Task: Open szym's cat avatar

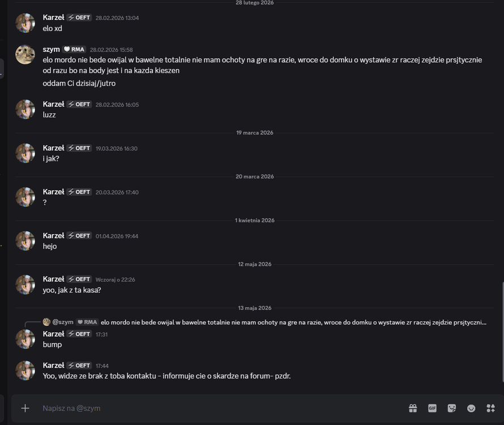Action: (x=25, y=54)
